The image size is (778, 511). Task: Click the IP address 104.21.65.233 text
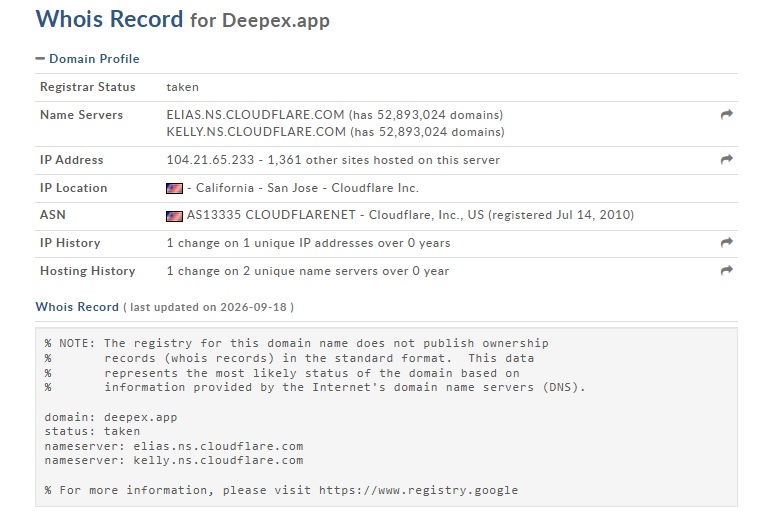(x=210, y=160)
